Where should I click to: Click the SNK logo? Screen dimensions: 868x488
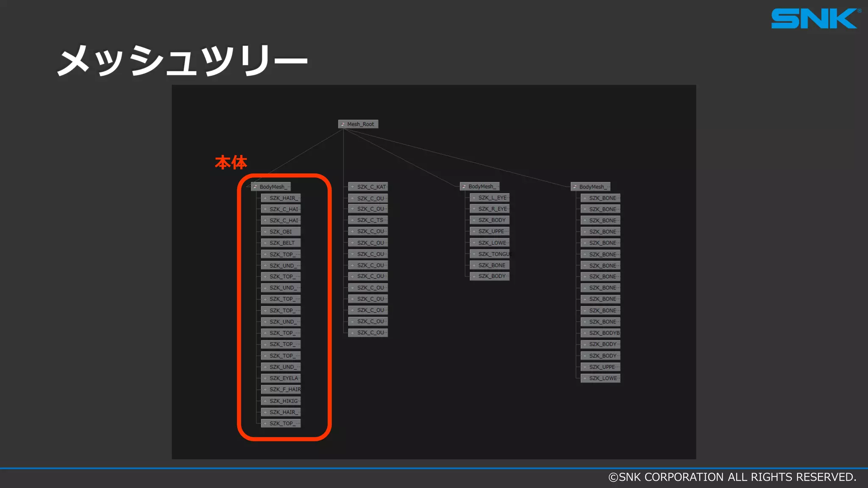[x=815, y=19]
